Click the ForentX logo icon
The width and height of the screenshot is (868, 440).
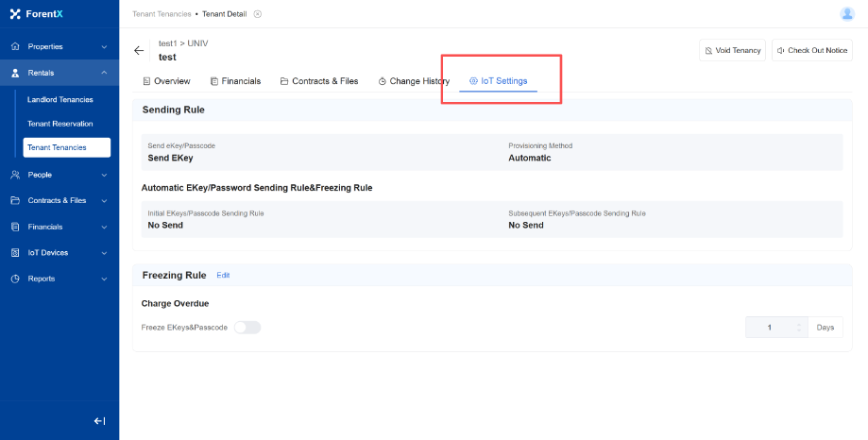coord(15,14)
